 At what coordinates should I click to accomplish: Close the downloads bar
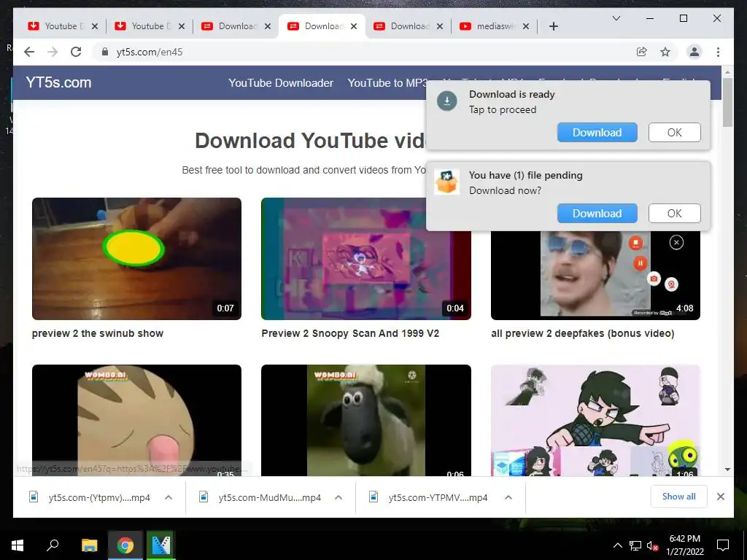pos(720,497)
